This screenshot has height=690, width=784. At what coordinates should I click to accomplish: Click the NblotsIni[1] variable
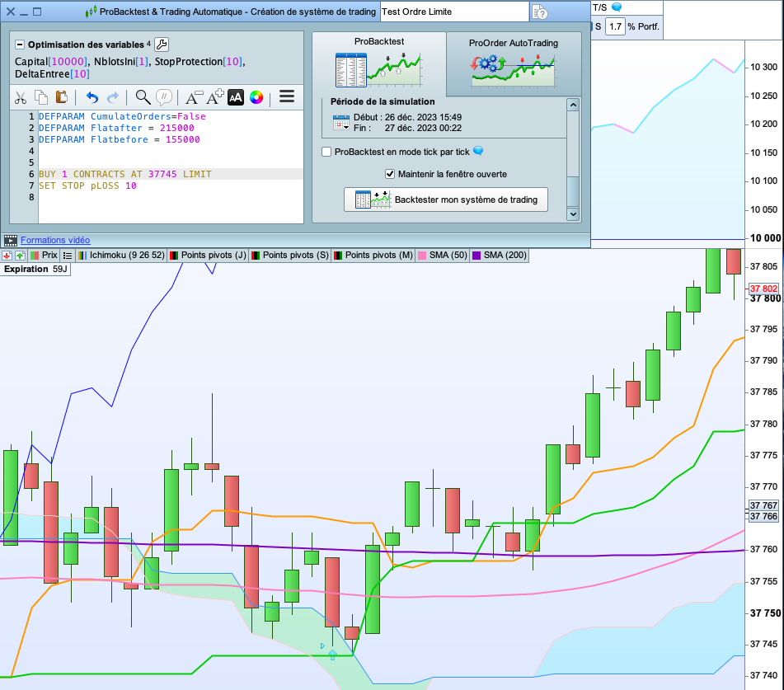121,62
